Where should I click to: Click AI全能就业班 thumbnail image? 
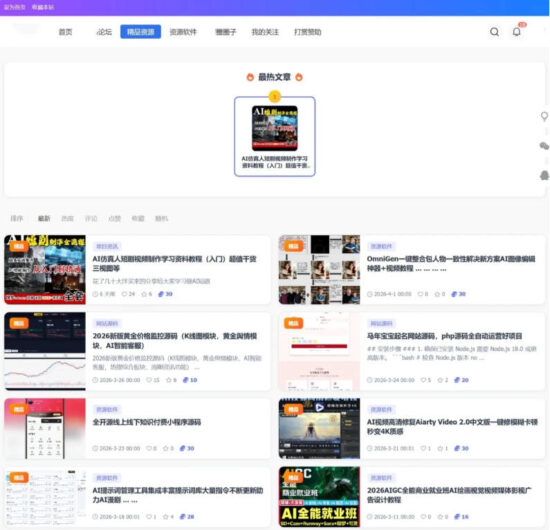[x=319, y=497]
